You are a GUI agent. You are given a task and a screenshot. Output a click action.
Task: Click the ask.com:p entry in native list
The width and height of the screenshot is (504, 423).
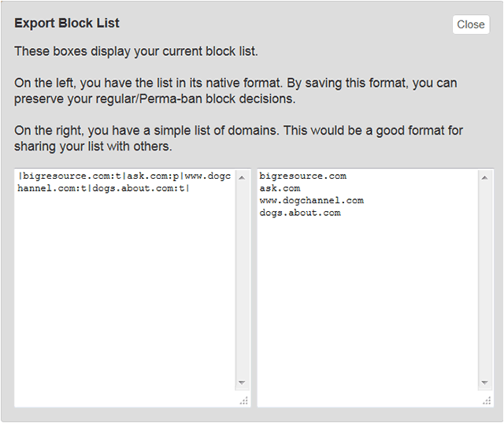pos(153,176)
